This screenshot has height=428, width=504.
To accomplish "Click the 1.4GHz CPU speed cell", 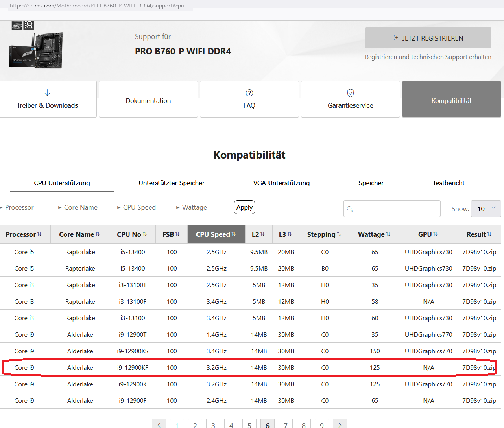I will click(216, 334).
